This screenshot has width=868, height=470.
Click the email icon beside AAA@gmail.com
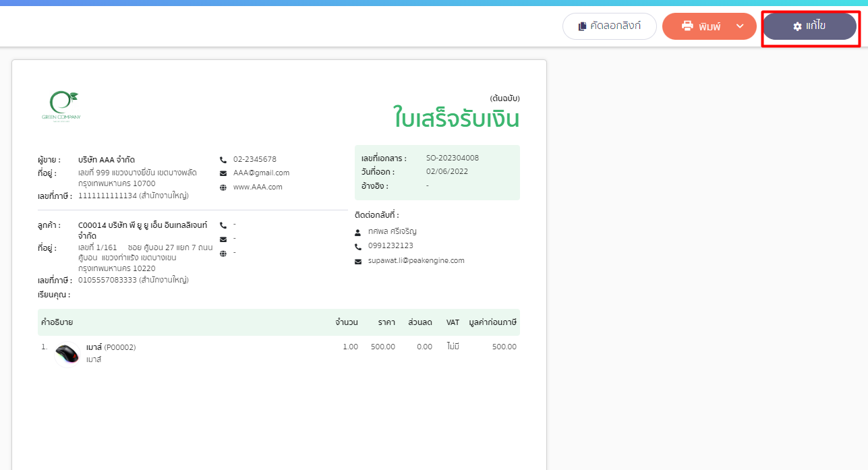[x=223, y=173]
